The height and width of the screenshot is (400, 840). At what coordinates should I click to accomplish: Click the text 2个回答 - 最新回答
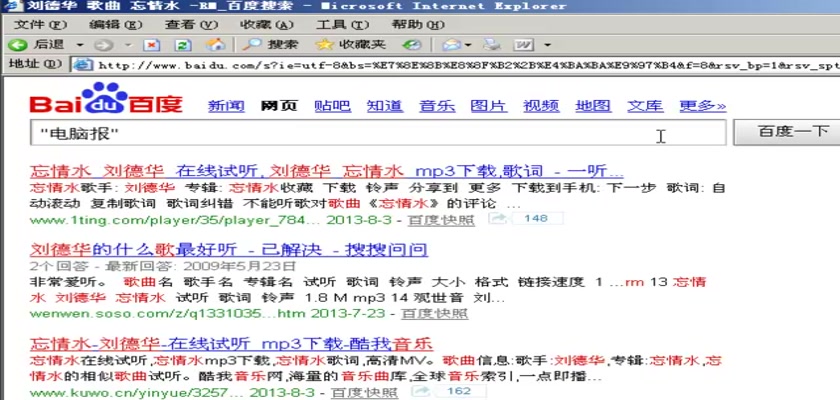coord(103,266)
